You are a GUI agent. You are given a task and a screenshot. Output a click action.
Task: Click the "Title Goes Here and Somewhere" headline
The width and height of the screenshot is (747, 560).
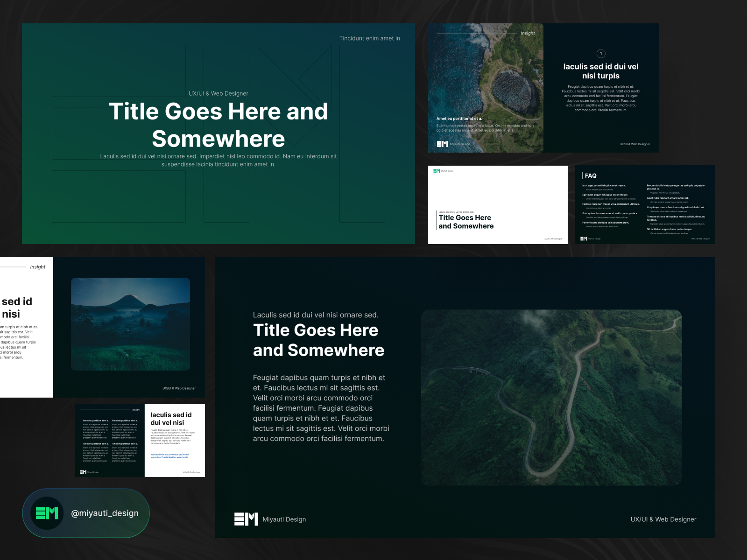(219, 124)
